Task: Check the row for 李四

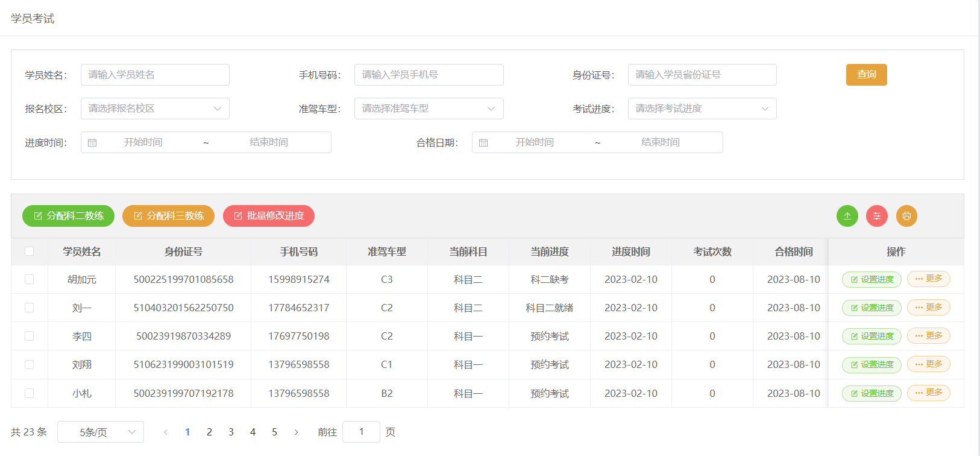Action: coord(29,336)
